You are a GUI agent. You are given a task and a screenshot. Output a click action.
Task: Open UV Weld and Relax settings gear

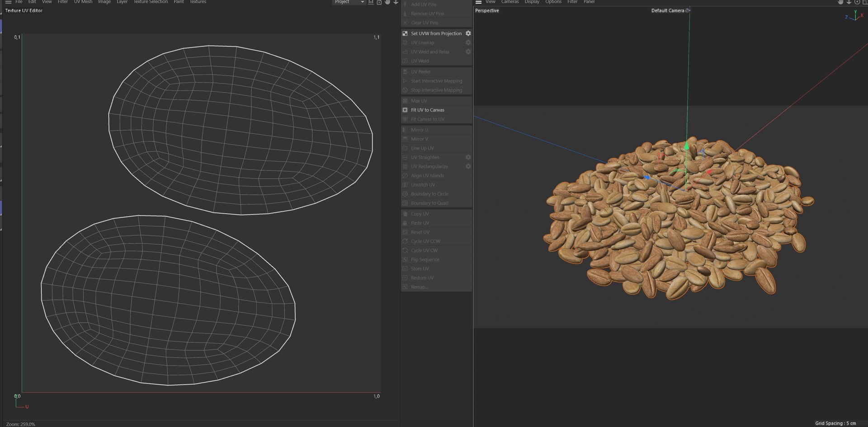point(468,52)
